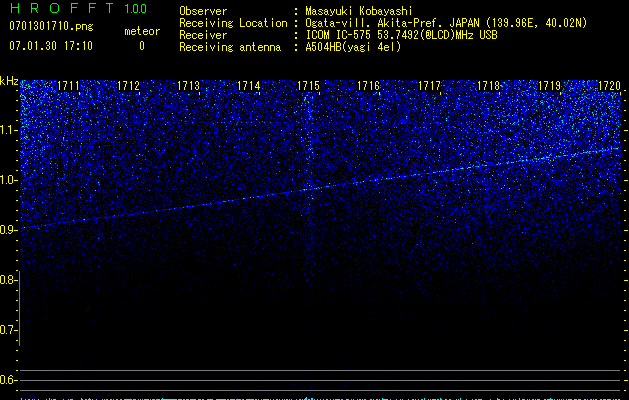Click the 1.0 kHz axis label
This screenshot has width=629, height=400.
coord(9,180)
